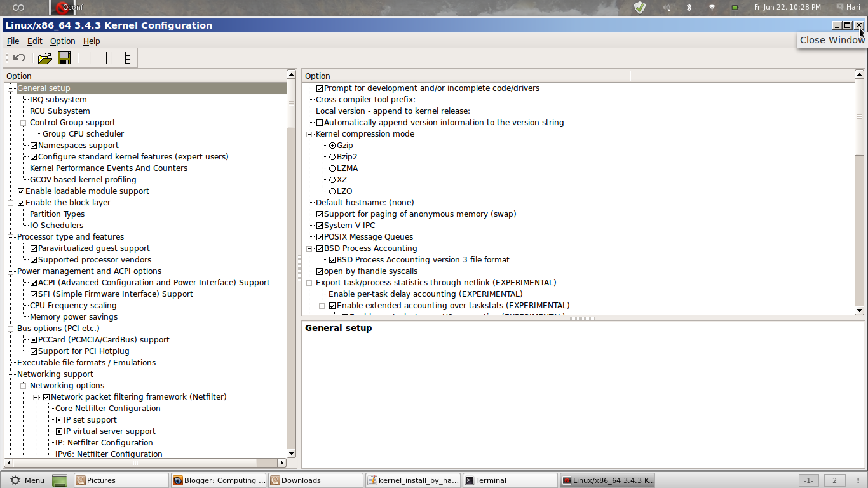The image size is (868, 488).
Task: Open the Bluetooth icon in the system tray
Action: click(x=688, y=8)
